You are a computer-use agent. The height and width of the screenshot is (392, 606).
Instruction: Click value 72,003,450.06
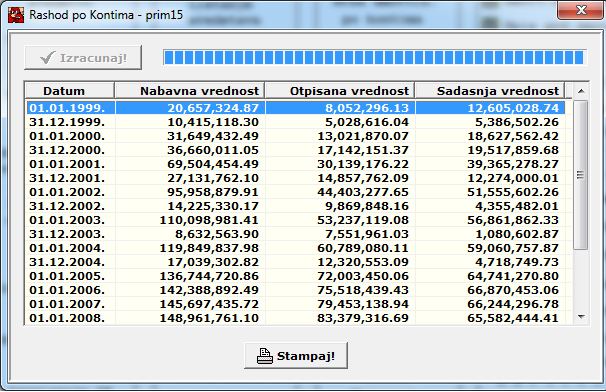click(363, 276)
